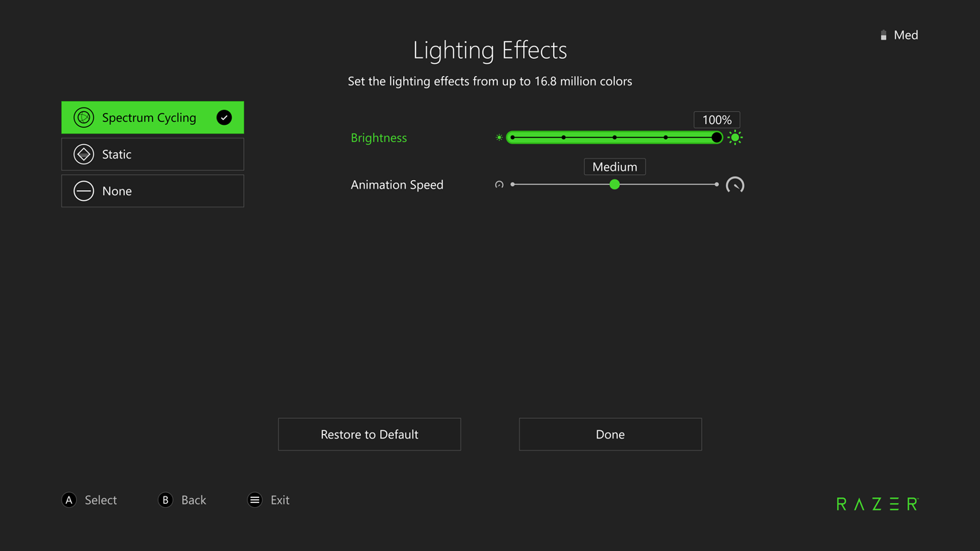980x551 pixels.
Task: Click the Done button
Action: coord(610,434)
